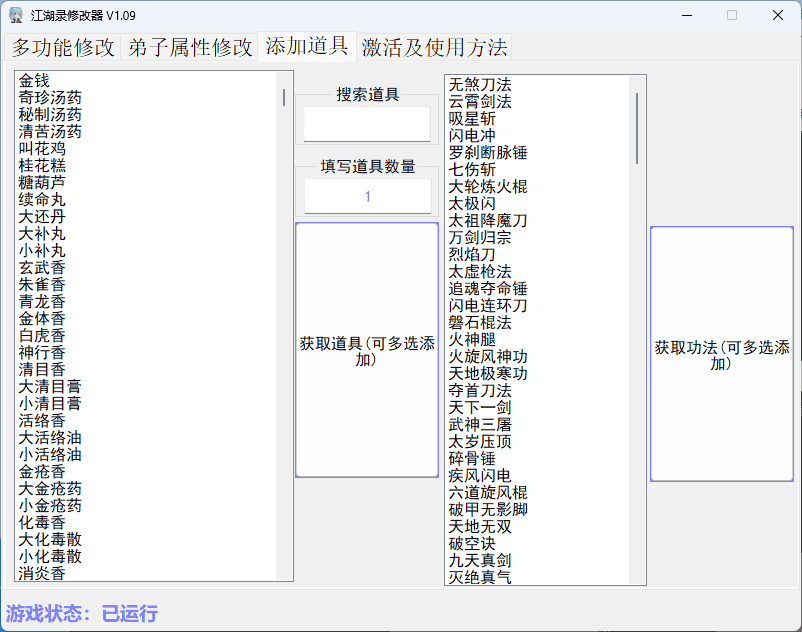Image resolution: width=802 pixels, height=632 pixels.
Task: Select 糖葫芦 in the item list
Action: [42, 182]
